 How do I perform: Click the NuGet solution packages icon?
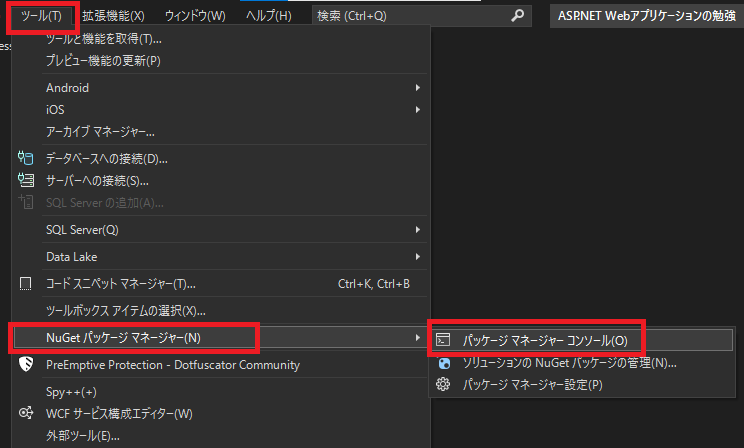click(444, 363)
